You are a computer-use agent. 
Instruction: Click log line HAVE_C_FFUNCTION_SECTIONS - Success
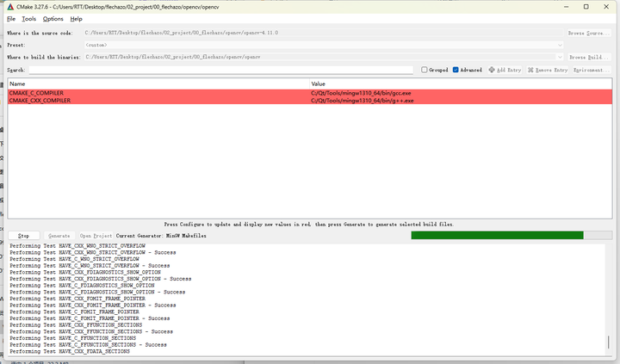click(x=88, y=344)
